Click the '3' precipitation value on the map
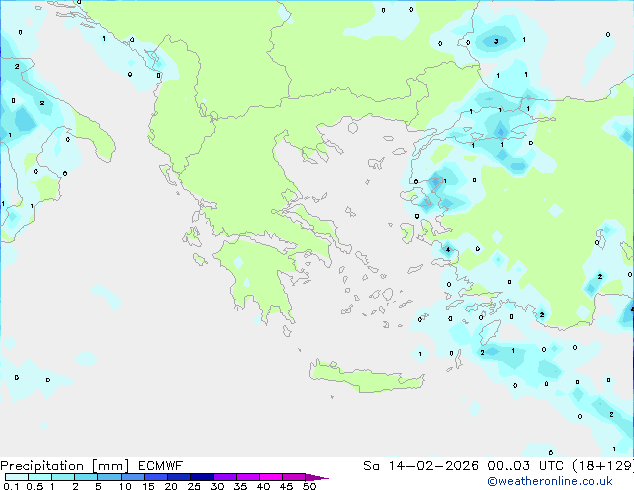Screen dimensions: 634x490 click(x=496, y=41)
